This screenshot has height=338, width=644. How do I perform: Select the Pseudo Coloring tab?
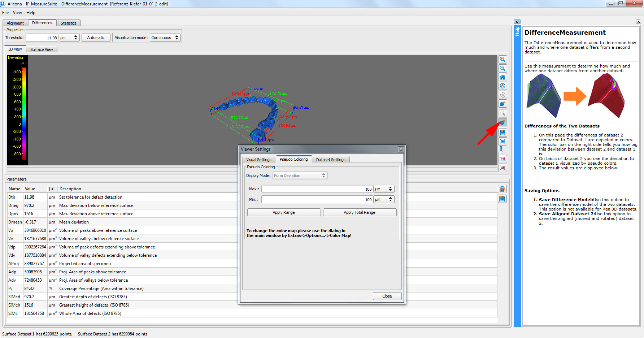pos(294,159)
